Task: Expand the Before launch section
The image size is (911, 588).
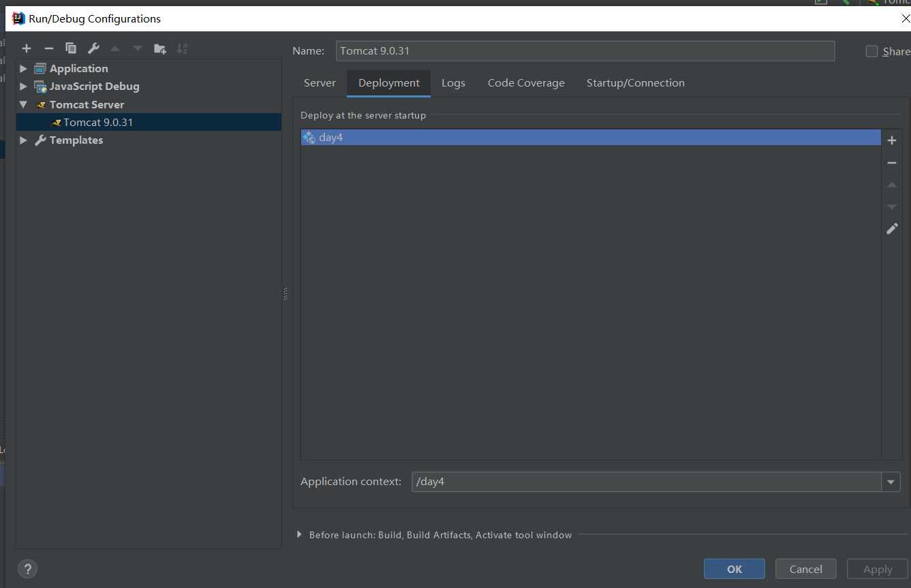Action: 299,535
